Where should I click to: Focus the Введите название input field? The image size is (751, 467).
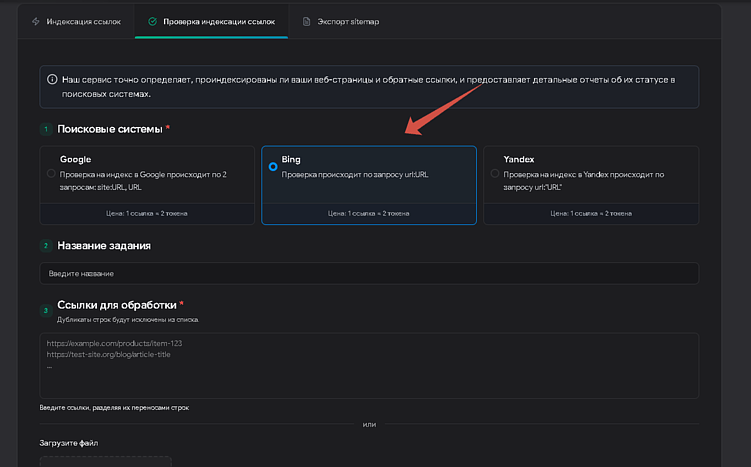[x=369, y=273]
